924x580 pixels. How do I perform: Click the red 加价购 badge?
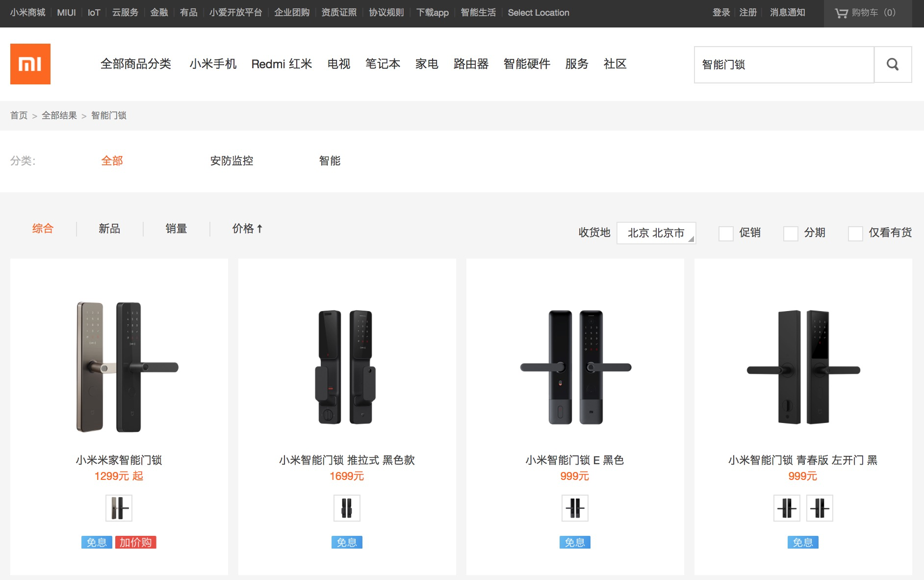click(136, 542)
